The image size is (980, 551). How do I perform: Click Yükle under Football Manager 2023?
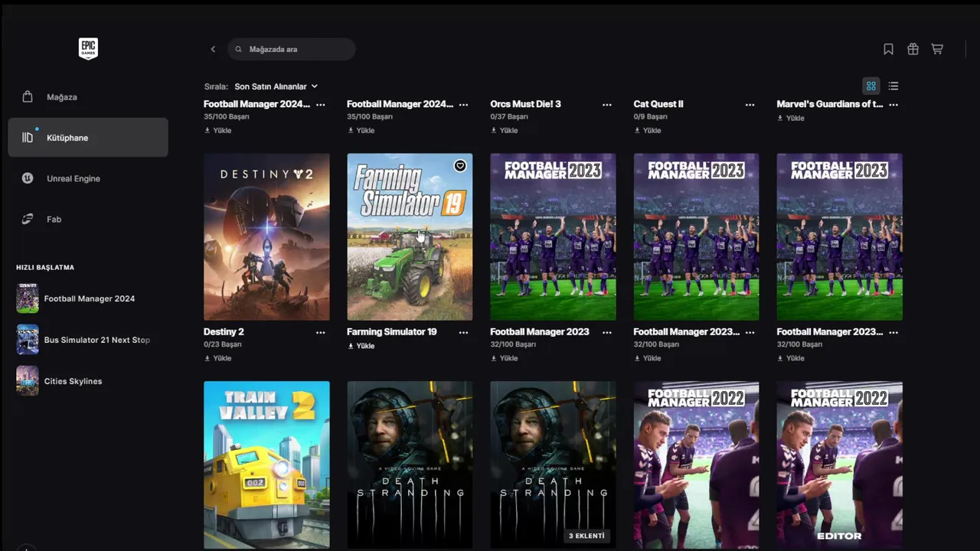504,358
